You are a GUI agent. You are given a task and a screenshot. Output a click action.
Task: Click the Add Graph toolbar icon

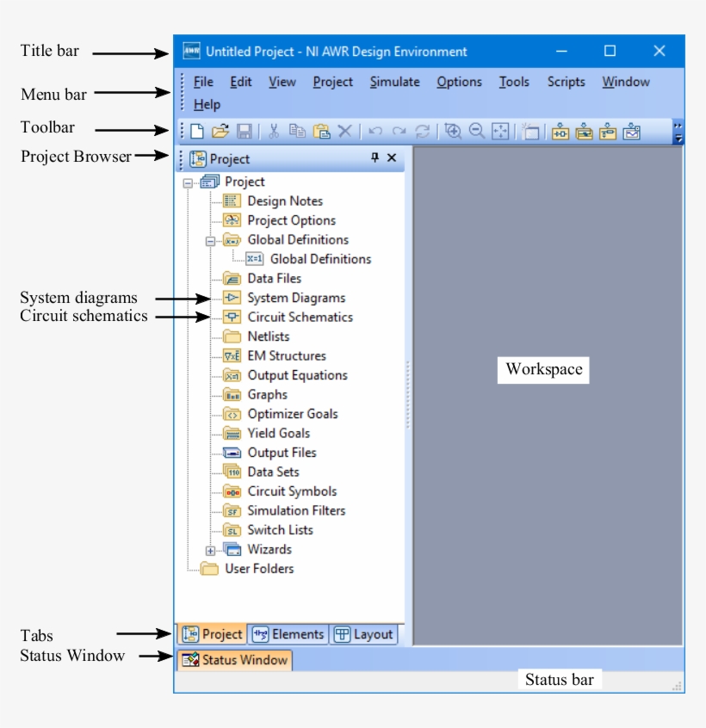coord(632,132)
